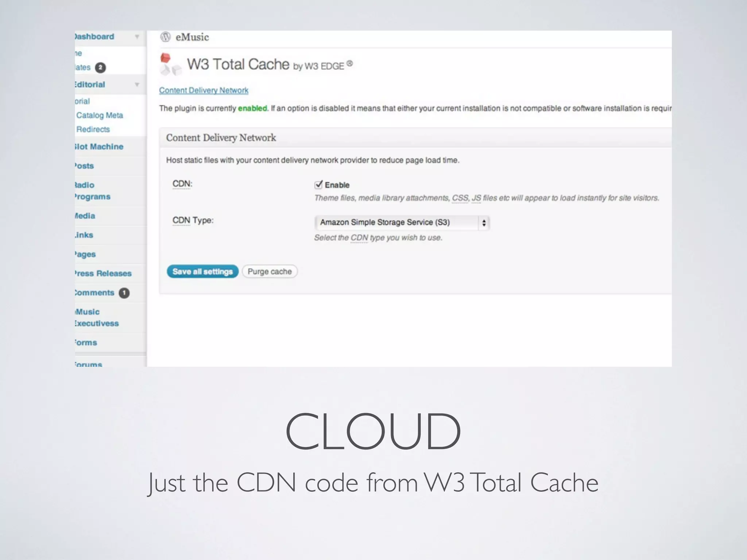Open Links menu item

[x=84, y=235]
